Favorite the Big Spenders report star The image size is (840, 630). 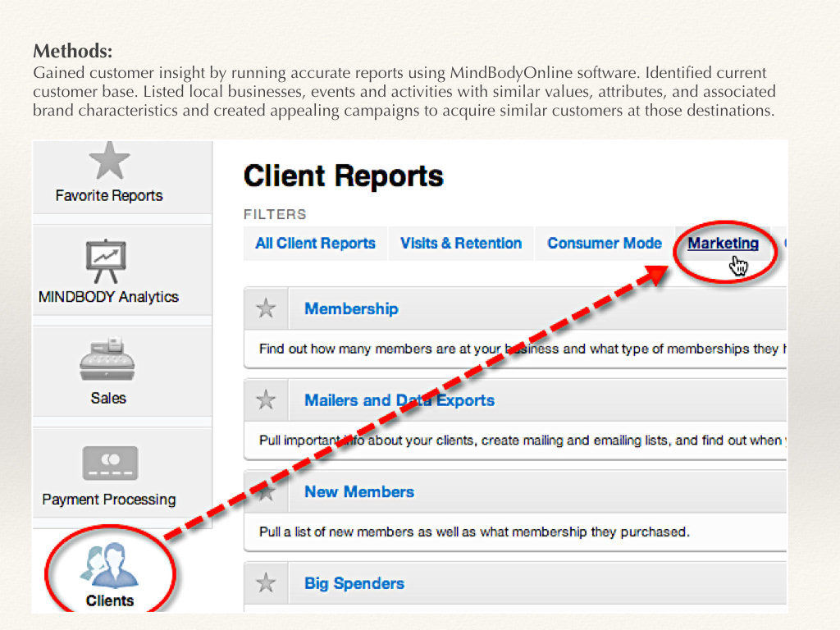(266, 583)
